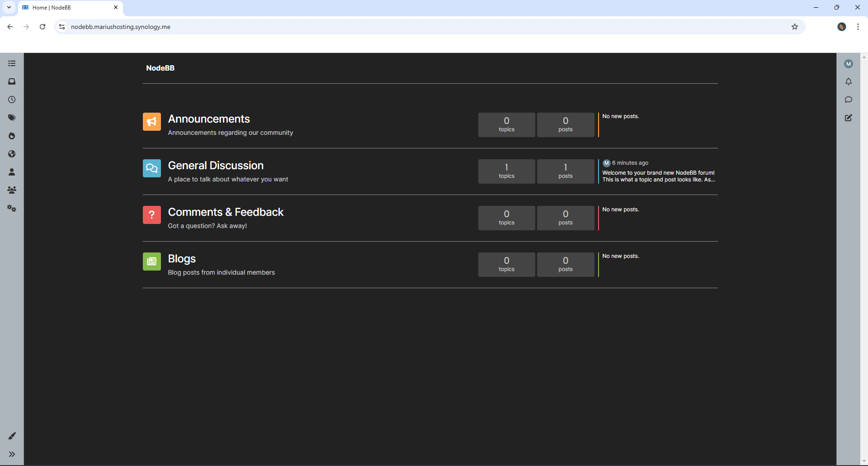Open the Announcements category link
This screenshot has height=466, width=868.
pyautogui.click(x=209, y=119)
